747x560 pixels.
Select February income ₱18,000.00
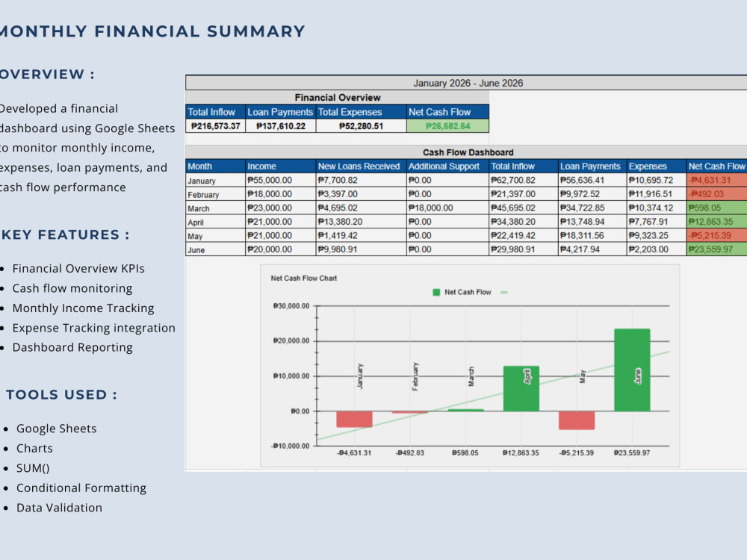click(x=270, y=194)
